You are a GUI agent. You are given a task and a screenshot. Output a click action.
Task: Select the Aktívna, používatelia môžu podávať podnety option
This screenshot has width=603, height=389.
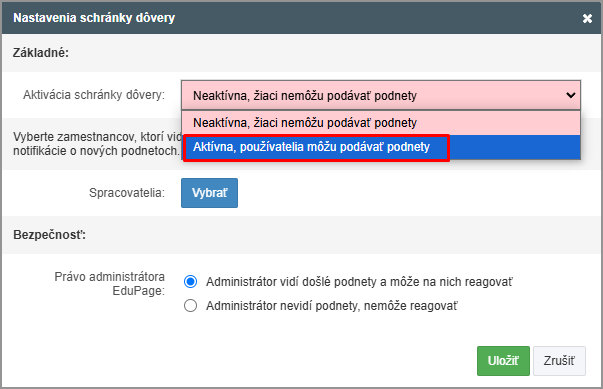[x=381, y=147]
